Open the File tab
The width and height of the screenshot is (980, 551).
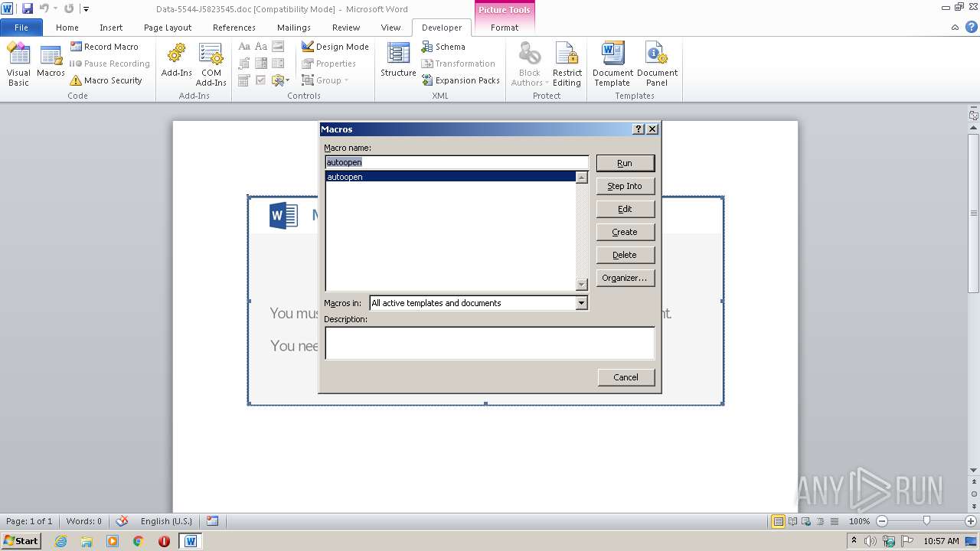point(21,27)
